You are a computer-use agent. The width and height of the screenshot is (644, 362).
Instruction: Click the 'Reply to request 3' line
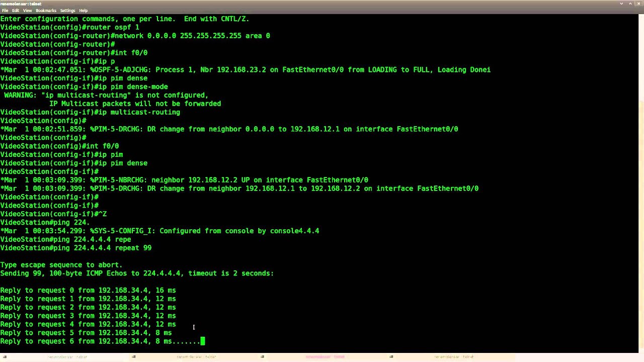pos(88,316)
